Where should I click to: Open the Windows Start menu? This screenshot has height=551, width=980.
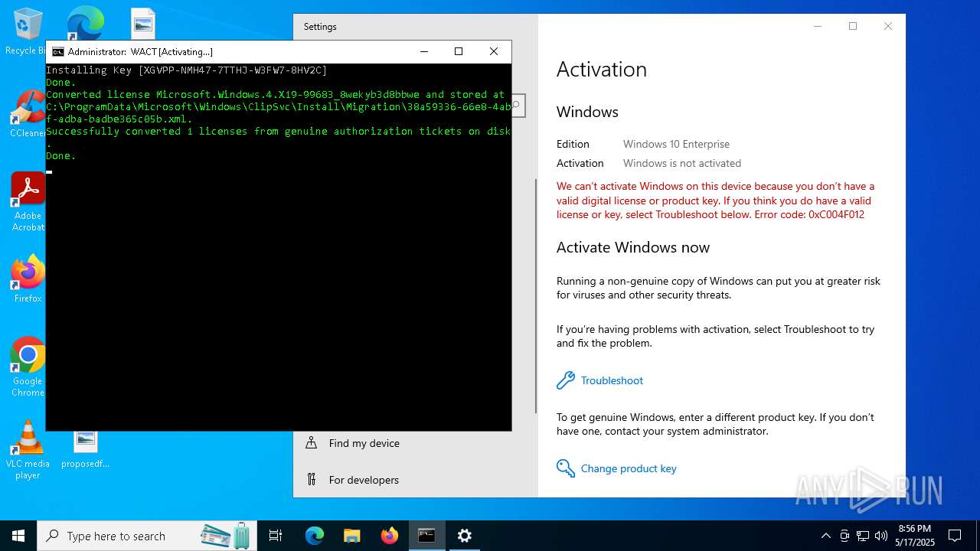point(18,536)
